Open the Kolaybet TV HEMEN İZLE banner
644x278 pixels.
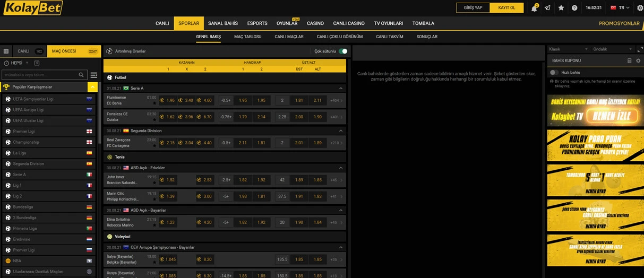click(x=595, y=110)
